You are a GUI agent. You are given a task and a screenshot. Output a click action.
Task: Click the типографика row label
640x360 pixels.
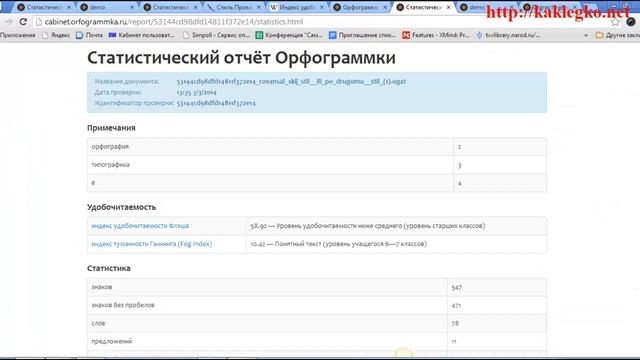(111, 165)
